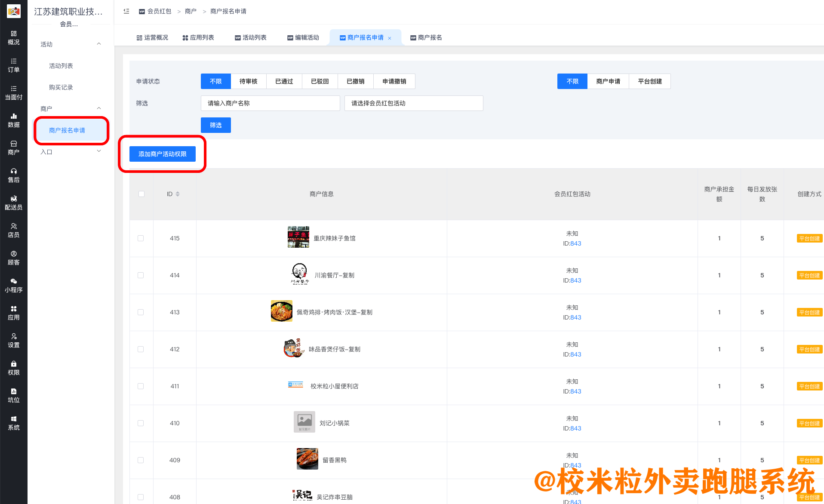
Task: Select the 设置 icon in the sidebar
Action: point(13,340)
